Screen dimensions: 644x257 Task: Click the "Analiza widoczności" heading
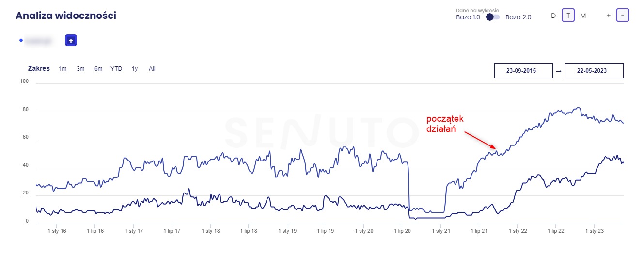click(x=66, y=16)
